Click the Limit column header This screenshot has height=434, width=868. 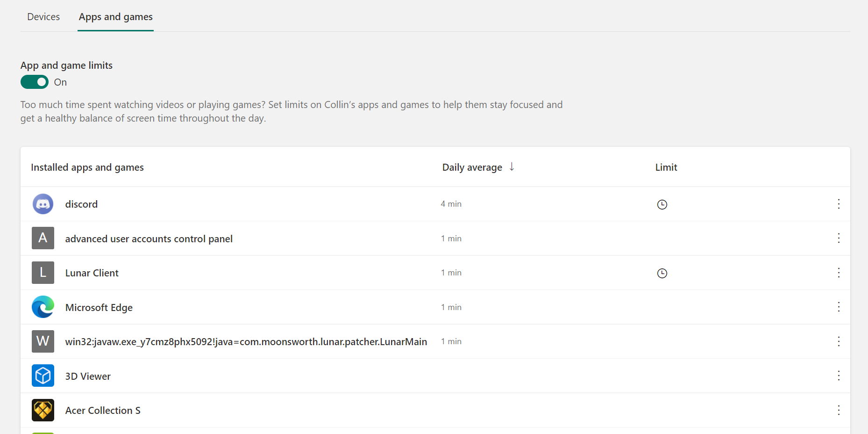(x=666, y=167)
